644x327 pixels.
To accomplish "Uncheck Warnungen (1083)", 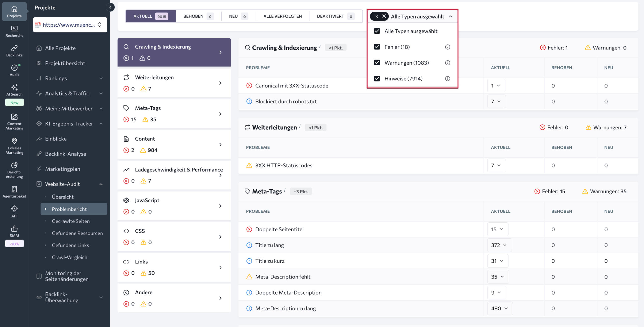I will (377, 63).
